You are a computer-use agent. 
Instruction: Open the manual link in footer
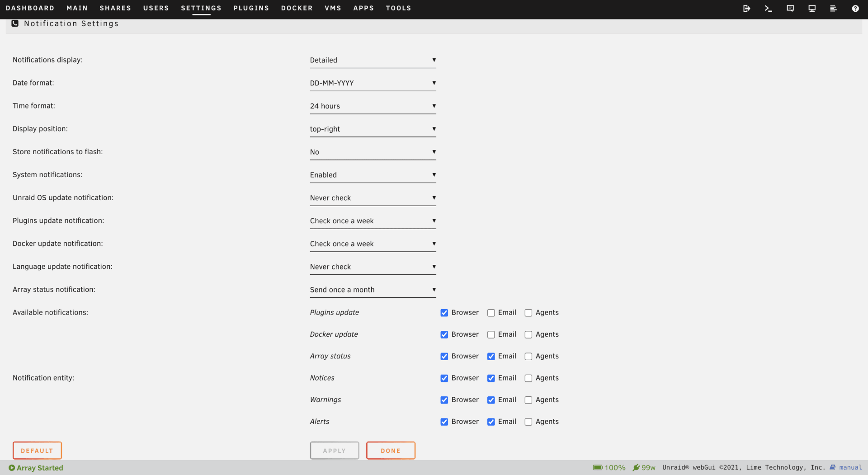coord(850,467)
